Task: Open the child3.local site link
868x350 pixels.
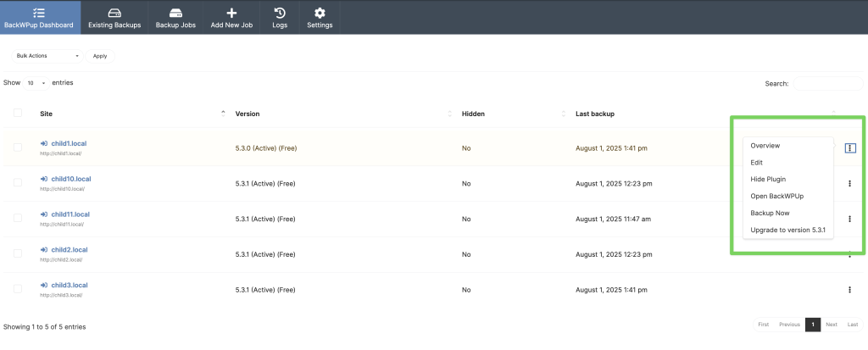Action: coord(70,286)
